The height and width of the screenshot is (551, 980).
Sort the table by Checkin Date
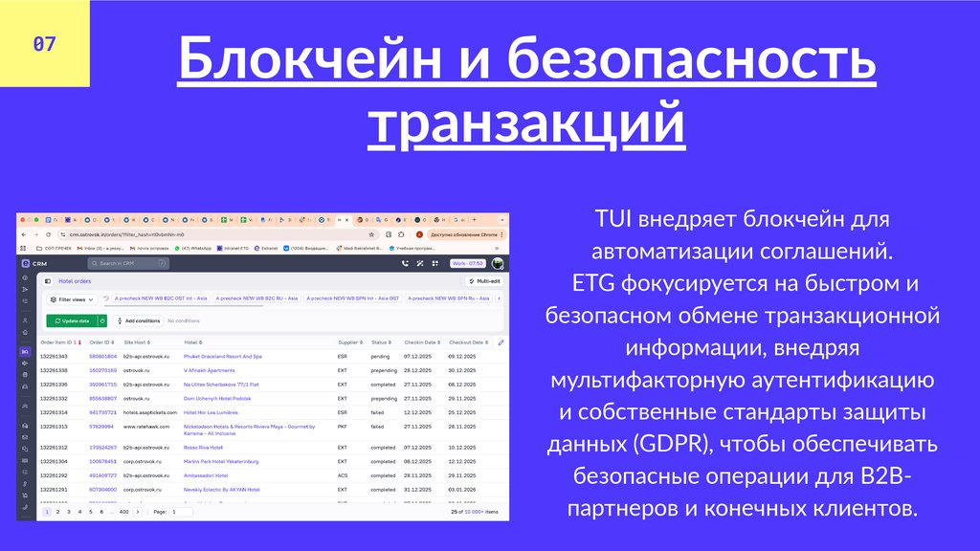(422, 342)
